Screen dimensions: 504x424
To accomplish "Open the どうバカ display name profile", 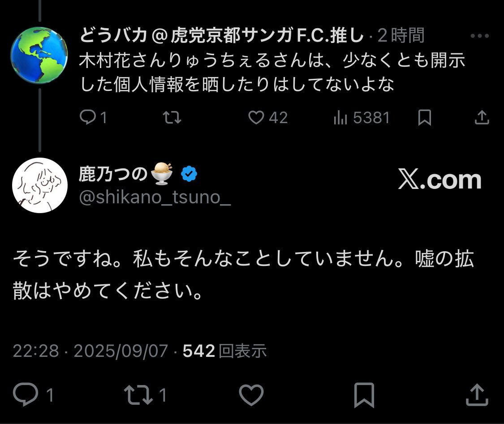I will tap(222, 36).
